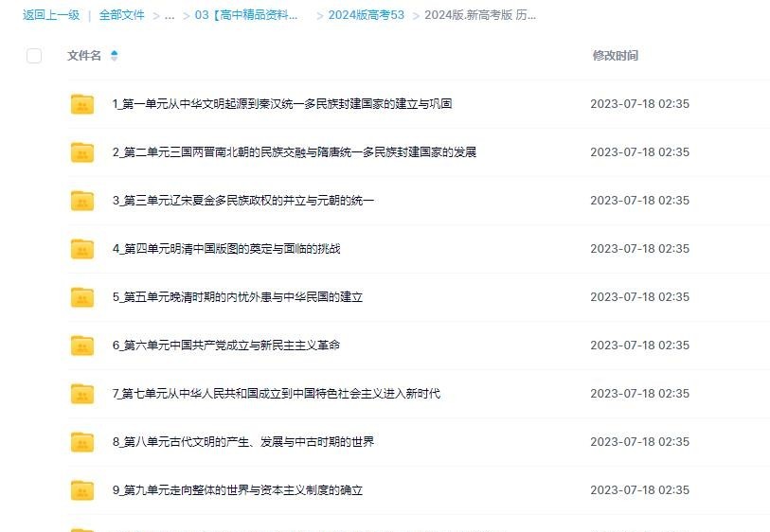This screenshot has height=532, width=770.
Task: Navigate to 2024版高考53 breadcrumb
Action: tap(366, 15)
